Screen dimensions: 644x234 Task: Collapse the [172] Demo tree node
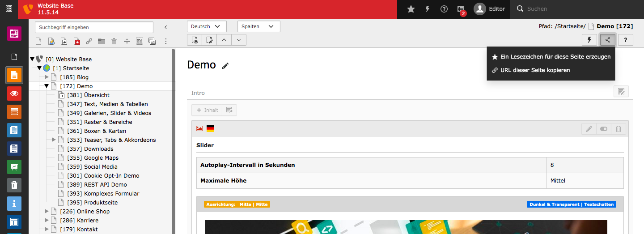click(47, 86)
